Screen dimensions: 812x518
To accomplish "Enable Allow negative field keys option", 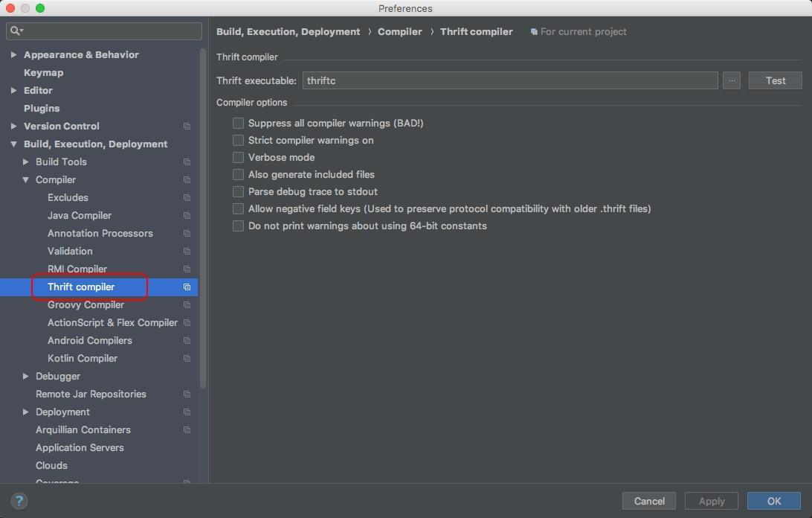I will (238, 208).
